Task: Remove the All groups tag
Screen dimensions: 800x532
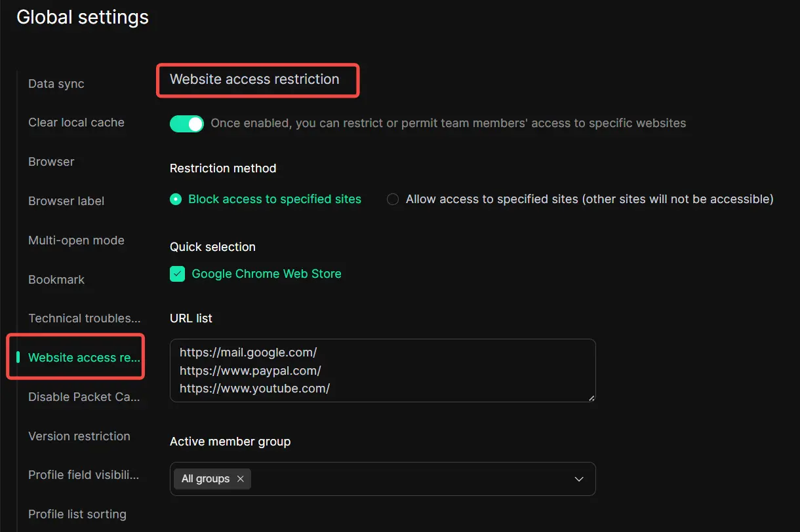Action: [x=241, y=479]
